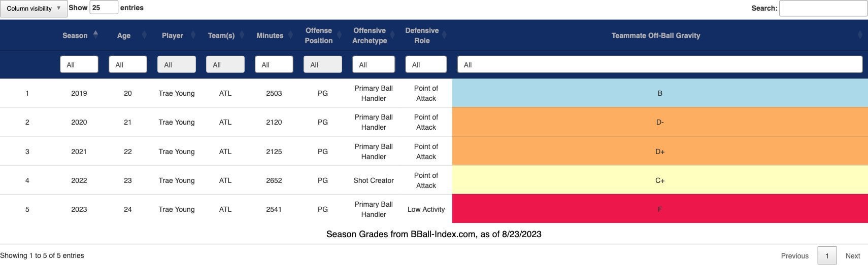868x265 pixels.
Task: Click the Defensive Role sort icon
Action: point(445,35)
